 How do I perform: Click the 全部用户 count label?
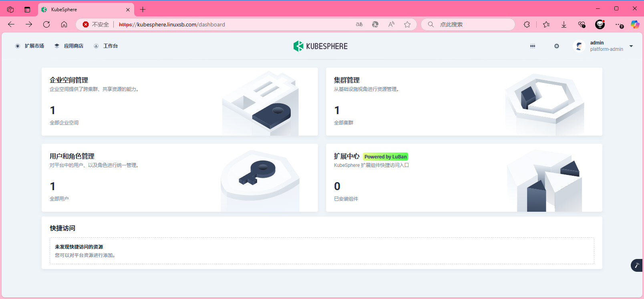click(x=59, y=199)
